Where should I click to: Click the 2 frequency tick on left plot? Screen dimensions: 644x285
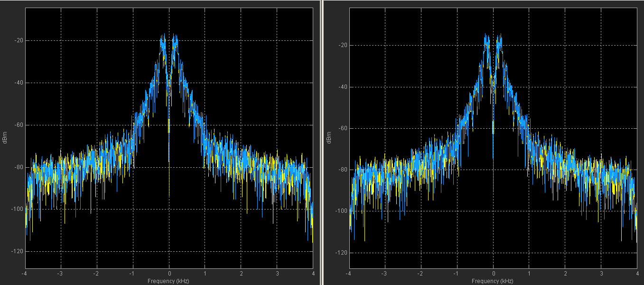(241, 274)
